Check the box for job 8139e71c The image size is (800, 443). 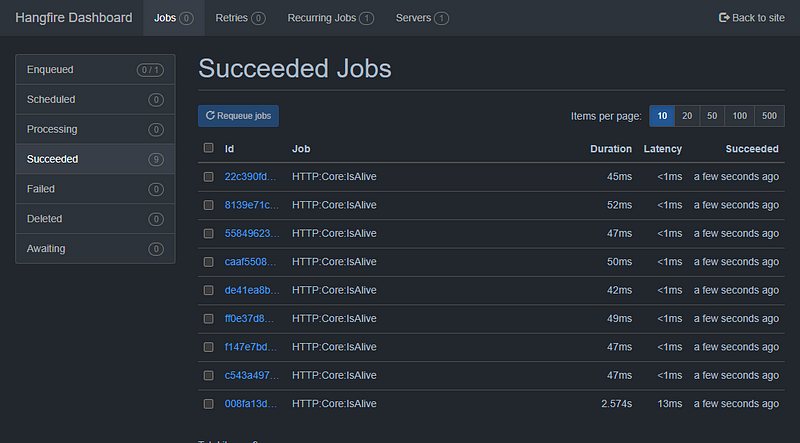[208, 205]
